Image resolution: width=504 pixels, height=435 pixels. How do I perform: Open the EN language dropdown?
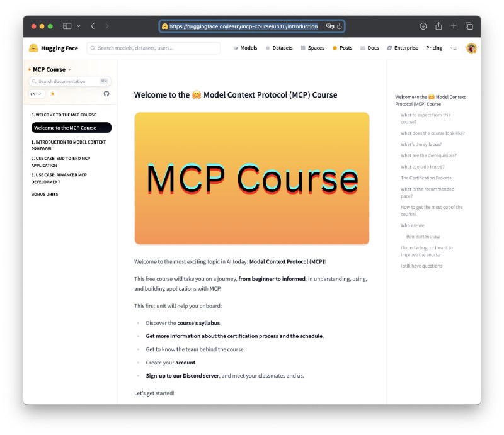[x=36, y=94]
